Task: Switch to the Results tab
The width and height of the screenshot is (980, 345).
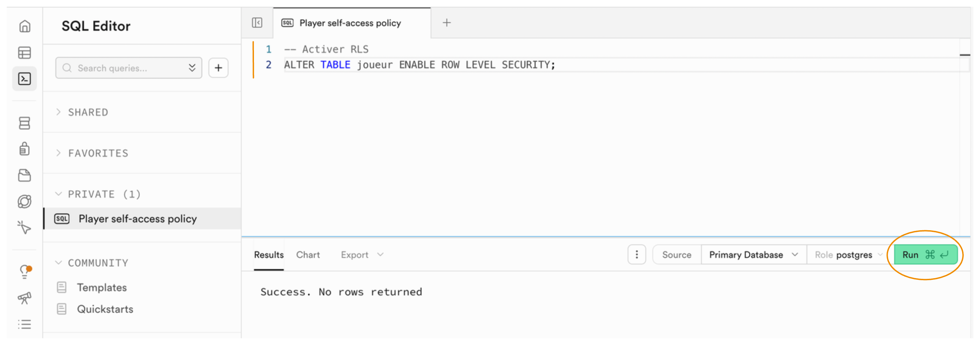Action: [268, 255]
